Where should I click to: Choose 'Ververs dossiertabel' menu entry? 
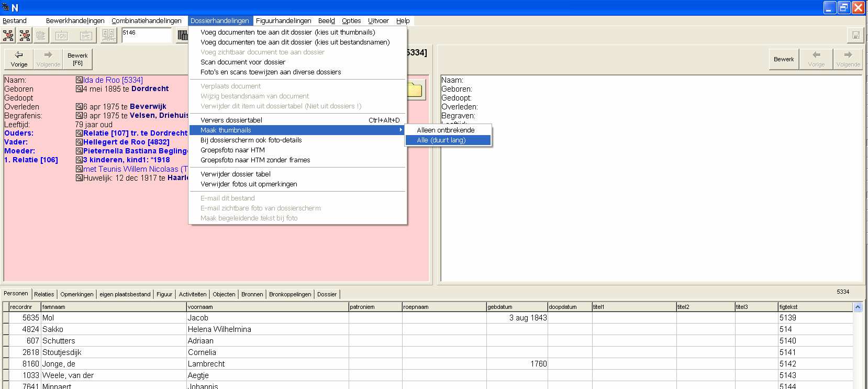[x=297, y=120]
